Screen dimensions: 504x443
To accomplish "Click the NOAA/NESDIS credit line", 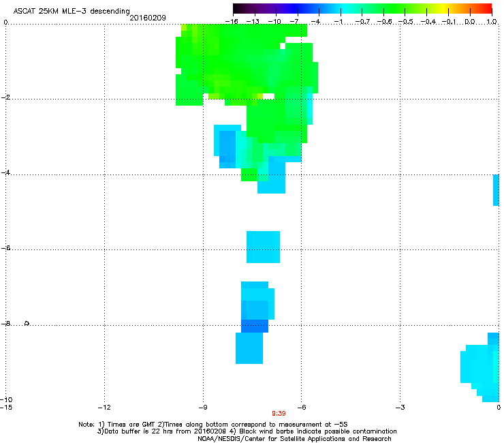I will click(x=294, y=439).
